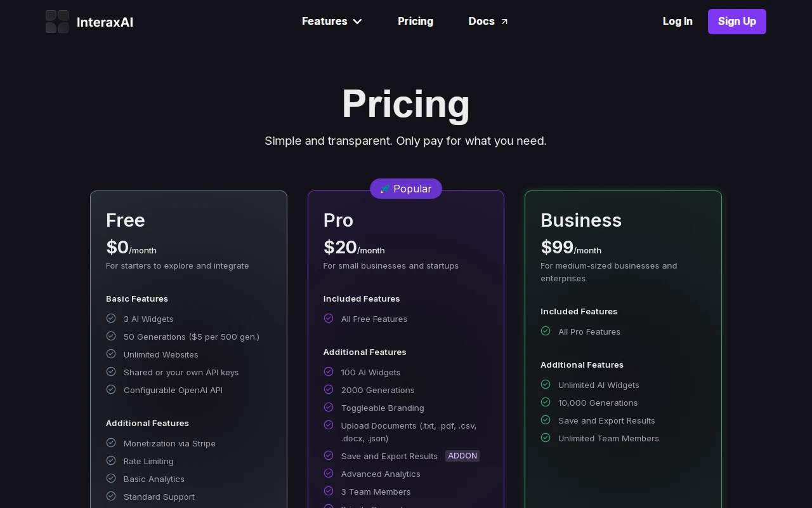Screen dimensions: 812x508
Task: Click the checkmark icon beside 3 AI Widgets
Action: [111, 318]
